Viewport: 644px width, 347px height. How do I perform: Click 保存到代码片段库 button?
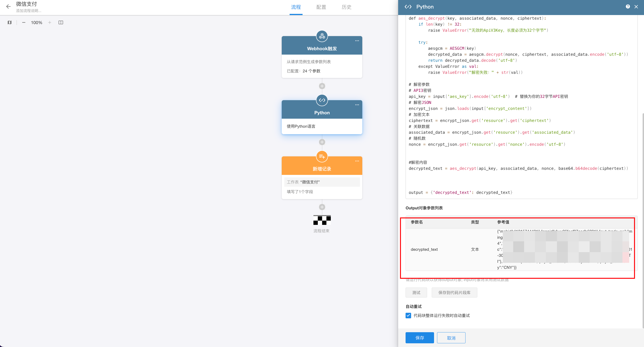454,292
